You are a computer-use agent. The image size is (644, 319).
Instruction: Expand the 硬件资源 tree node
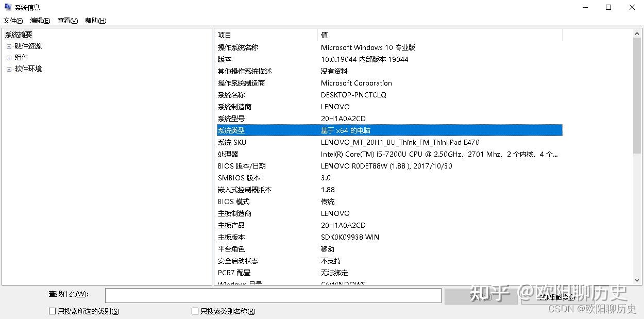click(x=9, y=45)
